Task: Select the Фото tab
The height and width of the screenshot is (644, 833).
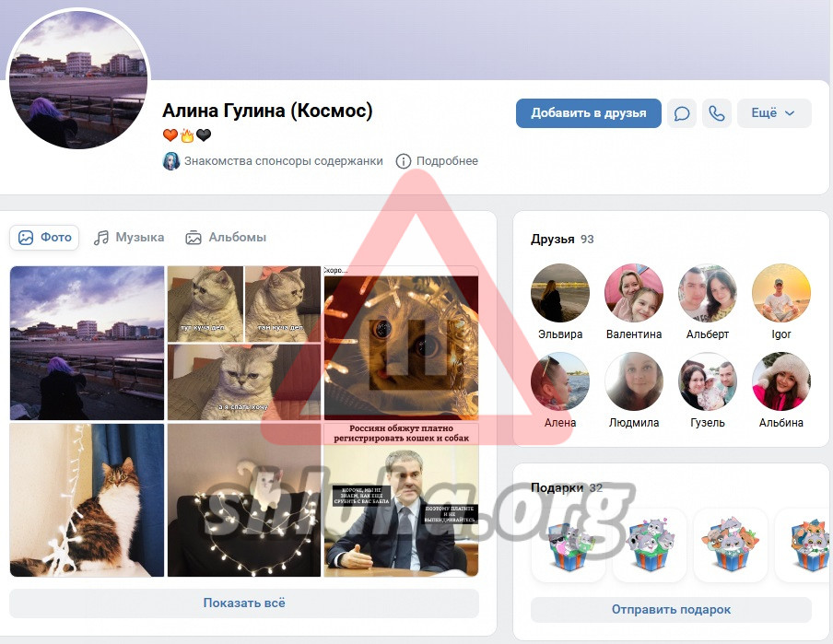Action: (x=44, y=238)
